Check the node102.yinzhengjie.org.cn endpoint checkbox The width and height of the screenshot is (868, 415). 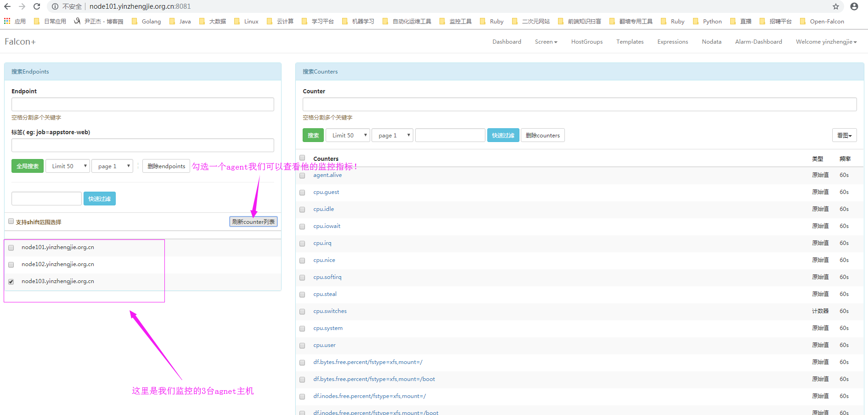[11, 265]
